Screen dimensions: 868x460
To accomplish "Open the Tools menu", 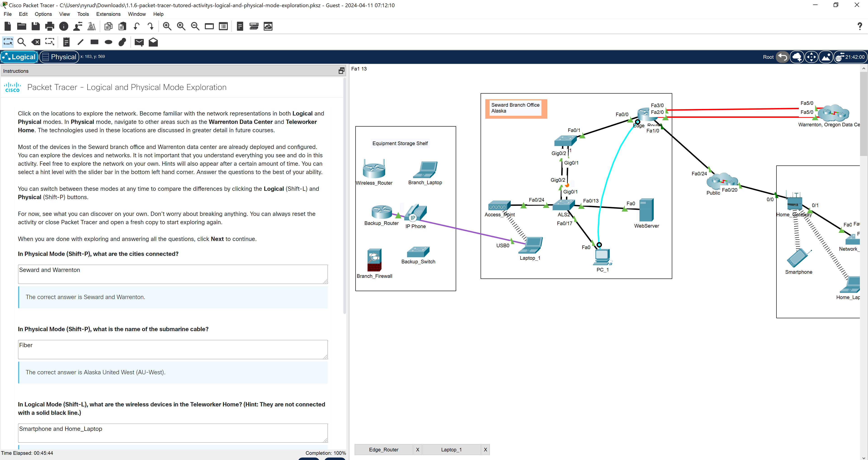I will [83, 14].
